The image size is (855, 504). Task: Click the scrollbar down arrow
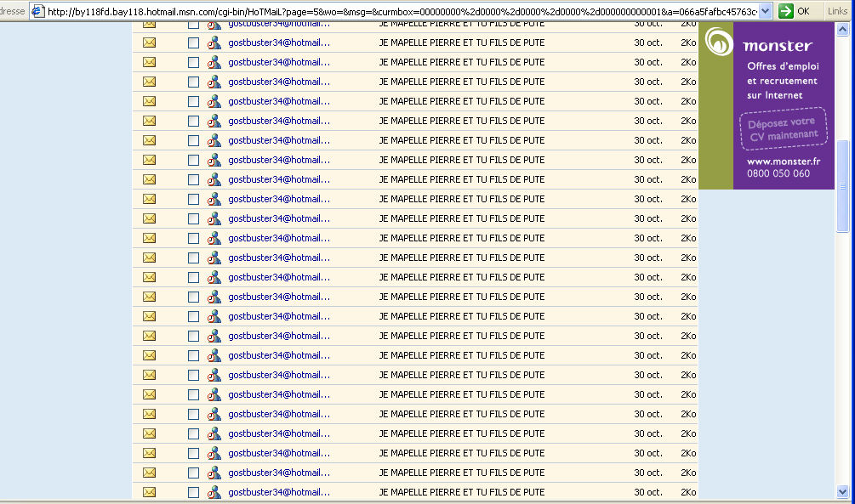click(843, 491)
